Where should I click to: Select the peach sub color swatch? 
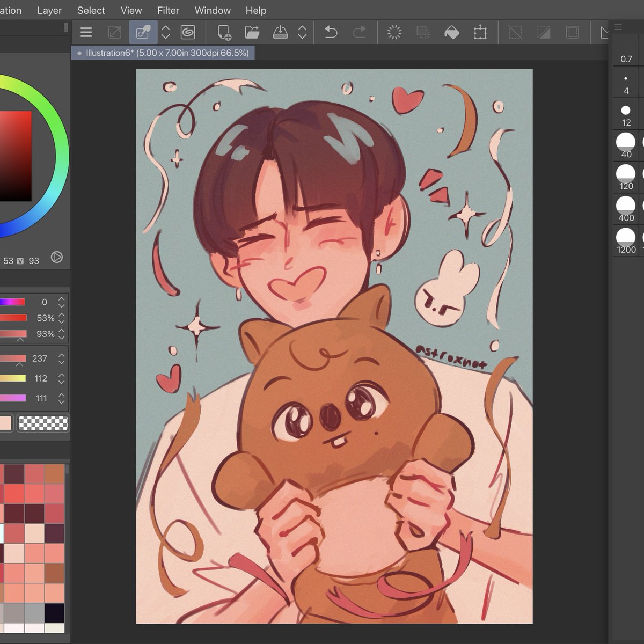click(x=5, y=423)
